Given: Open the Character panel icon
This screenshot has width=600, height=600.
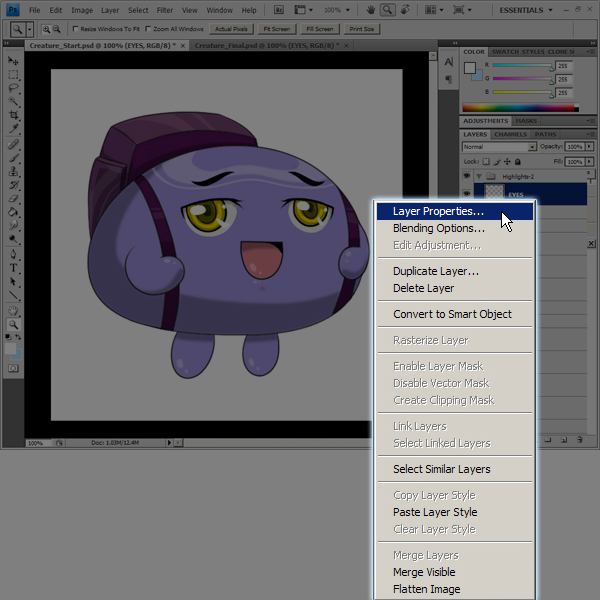Looking at the screenshot, I should 448,62.
